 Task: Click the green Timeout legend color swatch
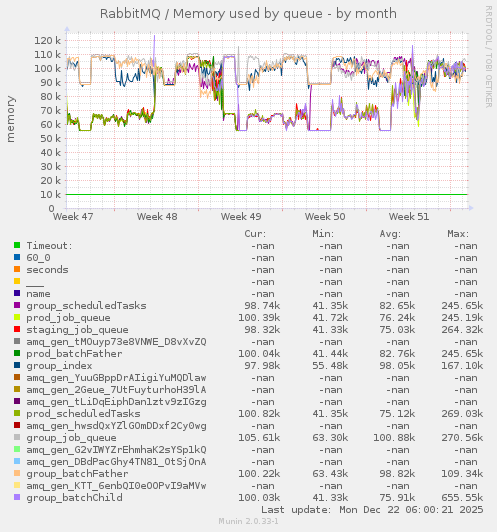click(x=17, y=245)
